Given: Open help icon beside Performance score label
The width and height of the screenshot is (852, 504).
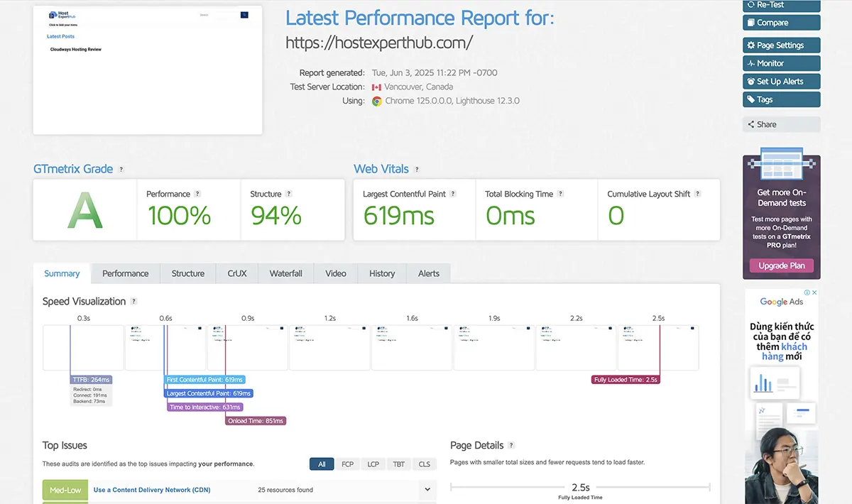Looking at the screenshot, I should pos(197,194).
